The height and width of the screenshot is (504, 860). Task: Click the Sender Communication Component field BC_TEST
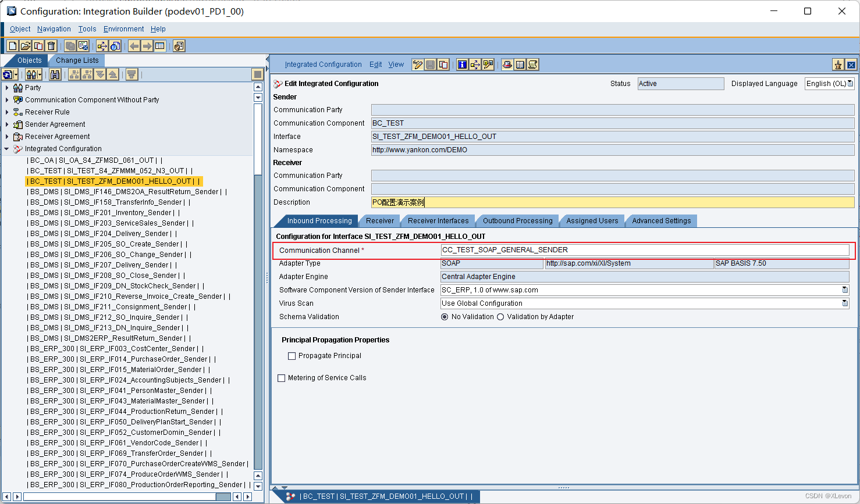coord(613,123)
